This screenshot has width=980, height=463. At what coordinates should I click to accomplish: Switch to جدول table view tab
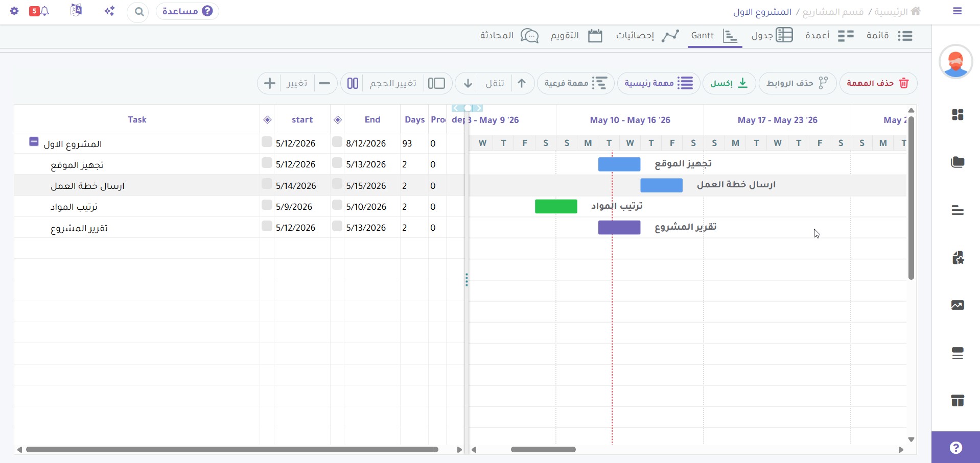pyautogui.click(x=772, y=36)
